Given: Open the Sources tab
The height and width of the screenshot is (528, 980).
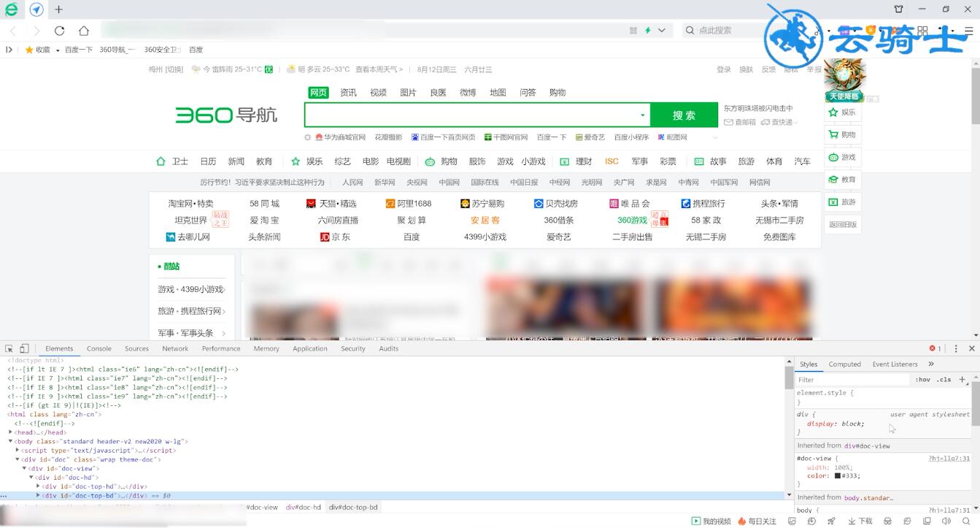Looking at the screenshot, I should coord(136,348).
